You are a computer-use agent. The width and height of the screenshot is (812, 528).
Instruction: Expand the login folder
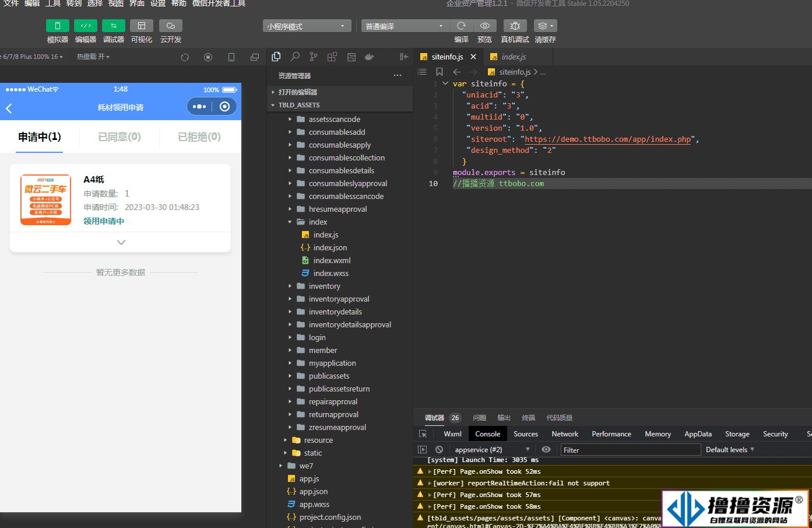(340, 337)
